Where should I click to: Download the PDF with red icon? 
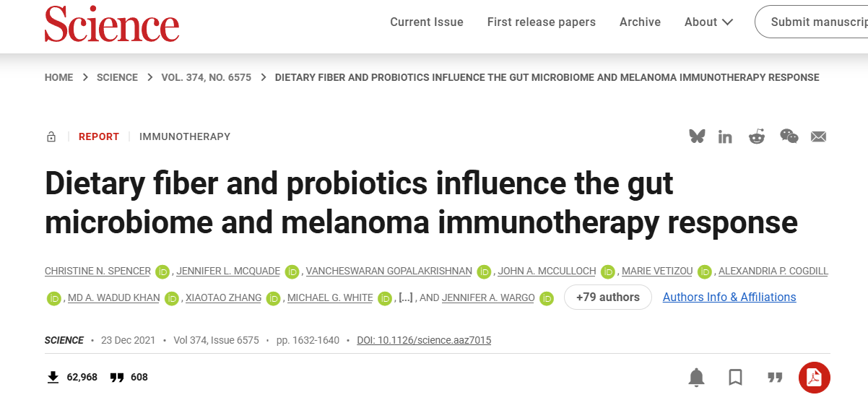coord(814,377)
